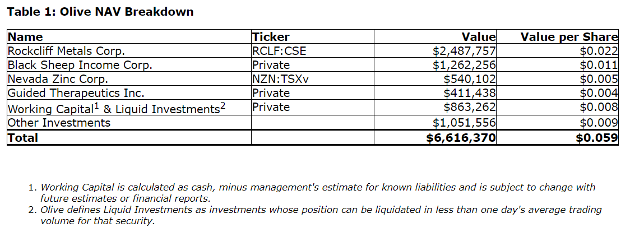Image resolution: width=644 pixels, height=232 pixels.
Task: Select the Rockcliff Metals Corp. cell
Action: [66, 51]
